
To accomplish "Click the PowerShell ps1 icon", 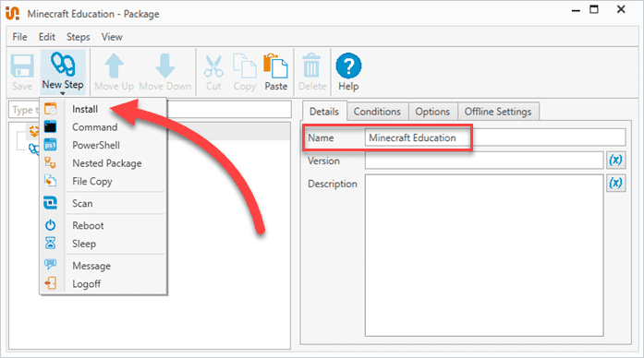I will click(x=51, y=145).
